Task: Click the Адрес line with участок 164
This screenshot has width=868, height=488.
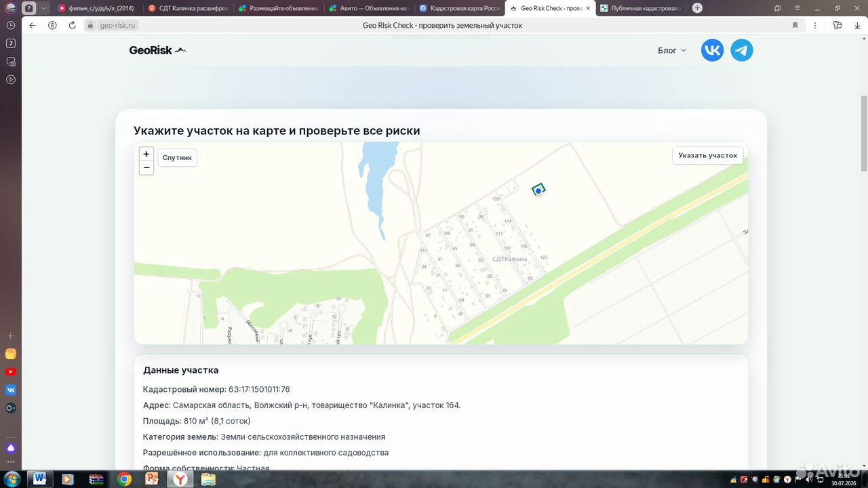Action: (x=302, y=405)
